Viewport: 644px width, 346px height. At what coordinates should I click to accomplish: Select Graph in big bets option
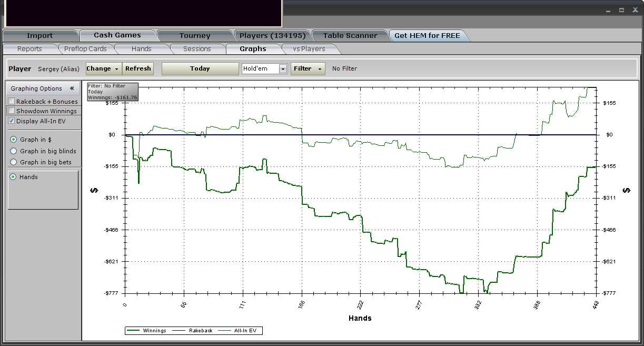coord(14,162)
